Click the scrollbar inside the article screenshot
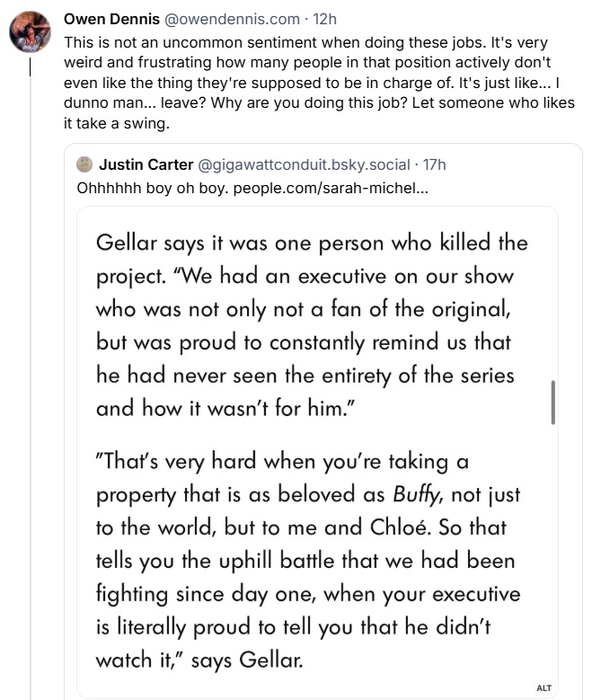 (552, 401)
